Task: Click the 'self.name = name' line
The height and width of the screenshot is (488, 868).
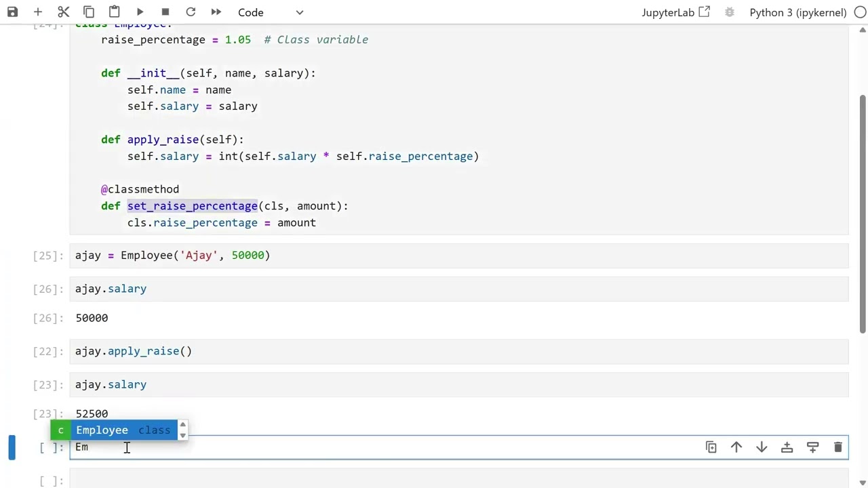Action: (x=179, y=90)
